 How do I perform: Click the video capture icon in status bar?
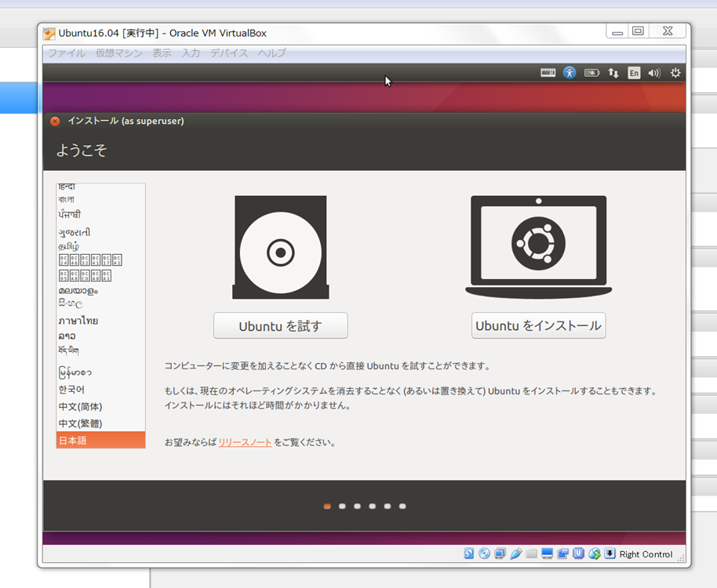(x=563, y=554)
